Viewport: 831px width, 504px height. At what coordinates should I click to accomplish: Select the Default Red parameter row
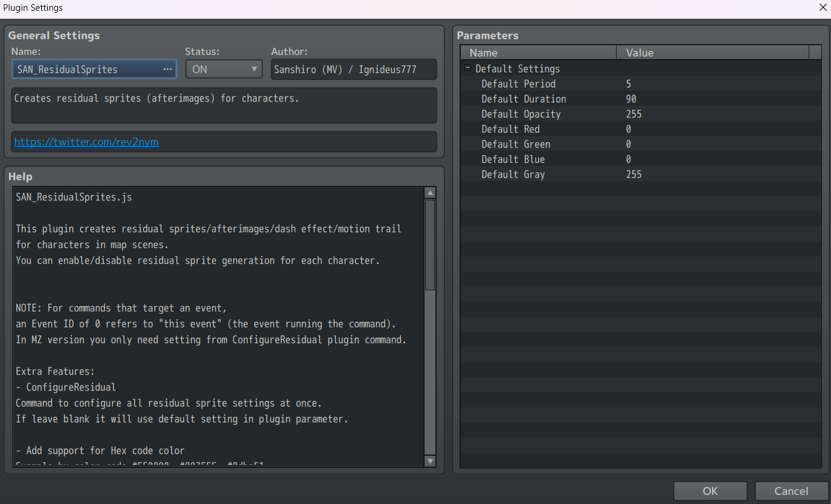(x=510, y=129)
